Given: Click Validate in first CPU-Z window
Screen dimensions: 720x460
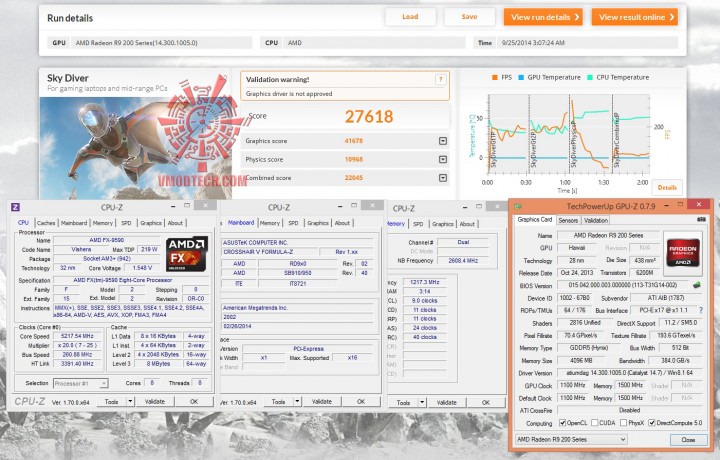Looking at the screenshot, I should pyautogui.click(x=155, y=402).
